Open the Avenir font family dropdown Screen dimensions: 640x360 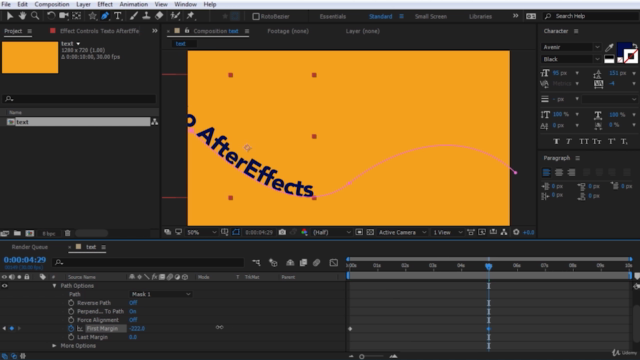[x=571, y=47]
